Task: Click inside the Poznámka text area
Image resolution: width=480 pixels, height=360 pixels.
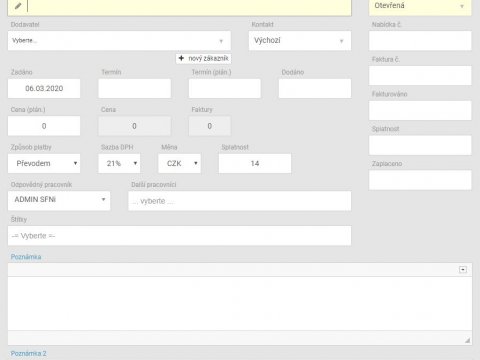Action: click(240, 303)
